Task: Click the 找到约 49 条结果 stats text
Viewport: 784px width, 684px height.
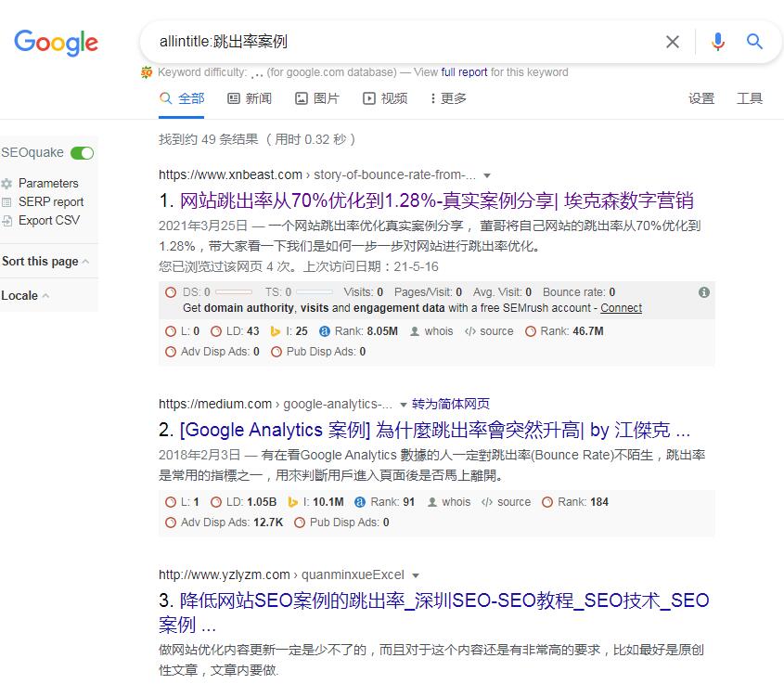Action: [x=257, y=139]
